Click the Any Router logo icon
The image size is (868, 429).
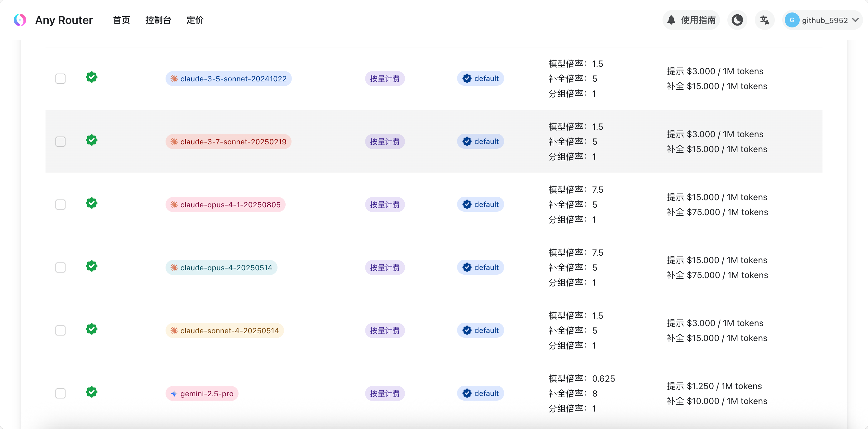[20, 20]
